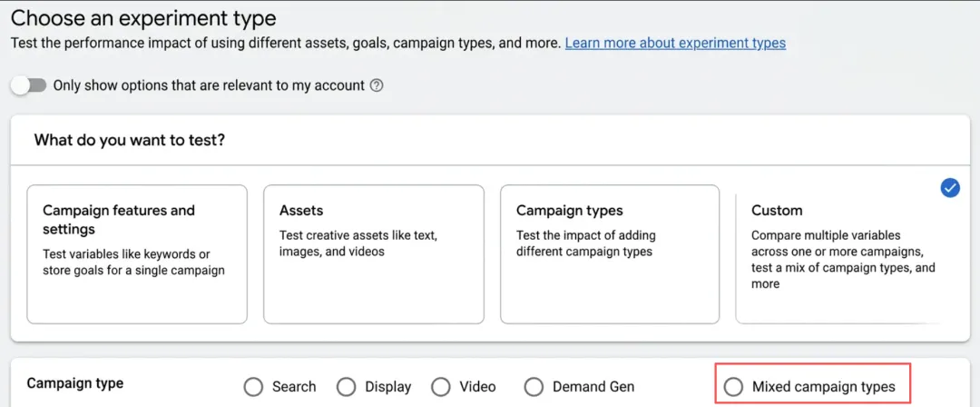Viewport: 980px width, 407px height.
Task: Select the Custom card title
Action: point(777,210)
